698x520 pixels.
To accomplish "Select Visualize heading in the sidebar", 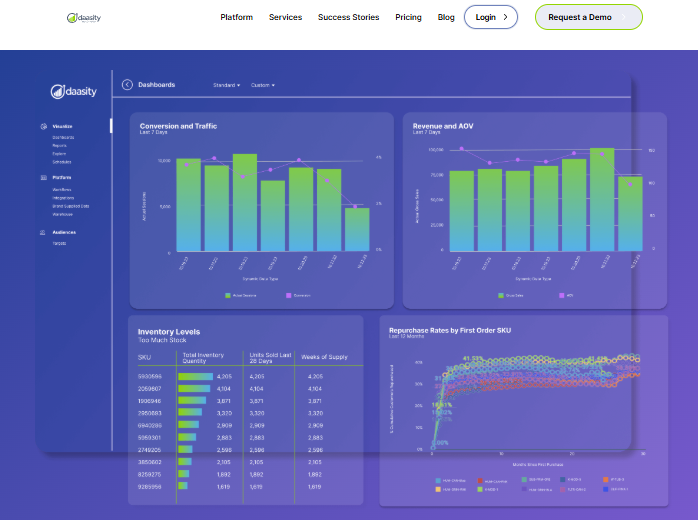I will coord(62,126).
